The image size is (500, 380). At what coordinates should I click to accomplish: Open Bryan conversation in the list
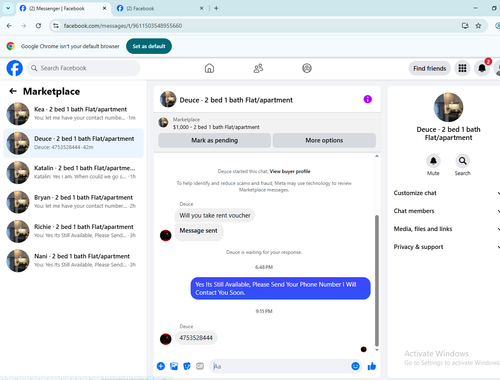(73, 202)
